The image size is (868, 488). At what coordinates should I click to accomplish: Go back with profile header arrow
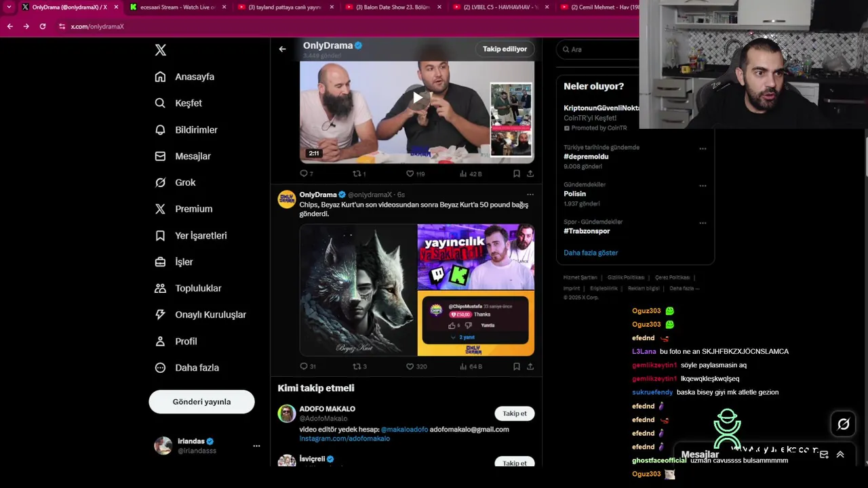pyautogui.click(x=282, y=49)
